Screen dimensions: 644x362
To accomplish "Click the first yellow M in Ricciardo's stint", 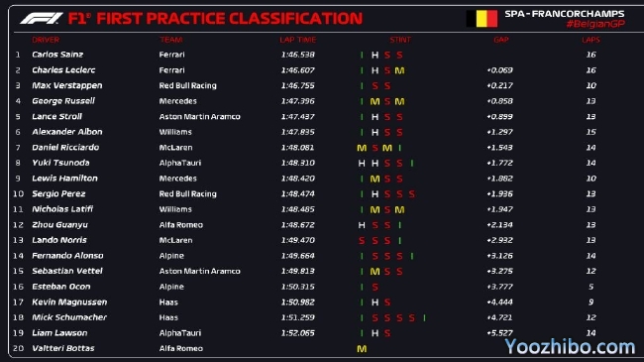I will point(362,148).
